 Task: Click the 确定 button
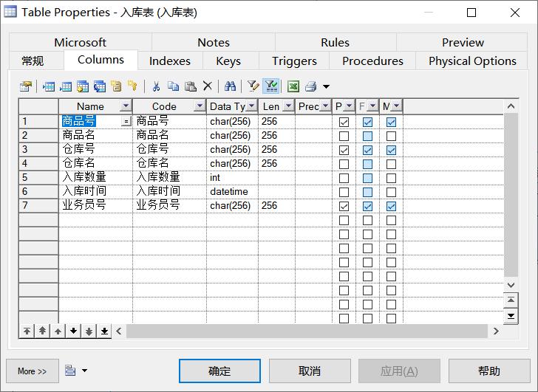219,371
